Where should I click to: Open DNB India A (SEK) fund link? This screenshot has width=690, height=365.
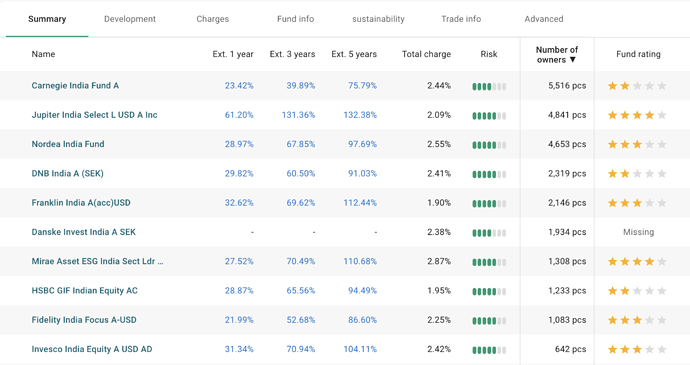click(67, 173)
